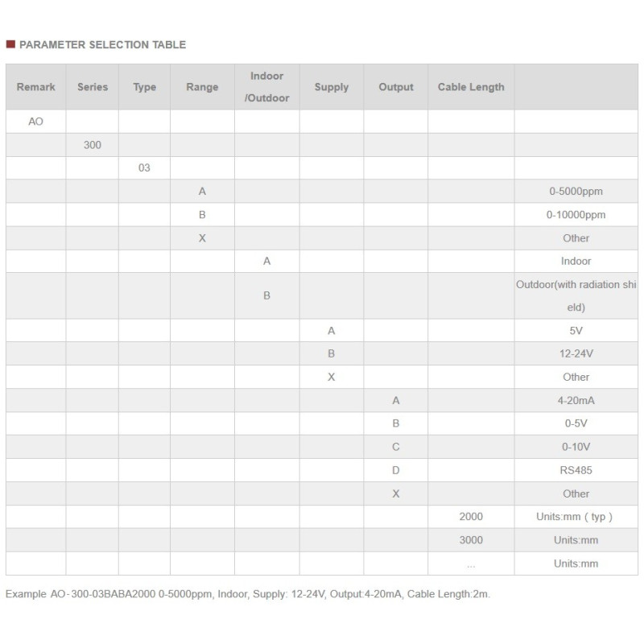Screen dimensions: 644x644
Task: Select the 0-5000ppm range description cell
Action: (576, 192)
